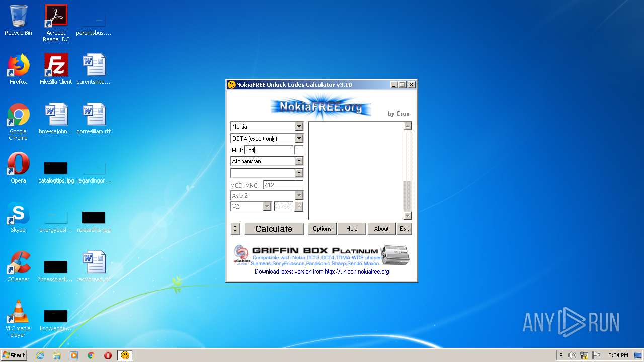Click the scroll up arrow in results box
Image resolution: width=644 pixels, height=362 pixels.
coord(408,126)
